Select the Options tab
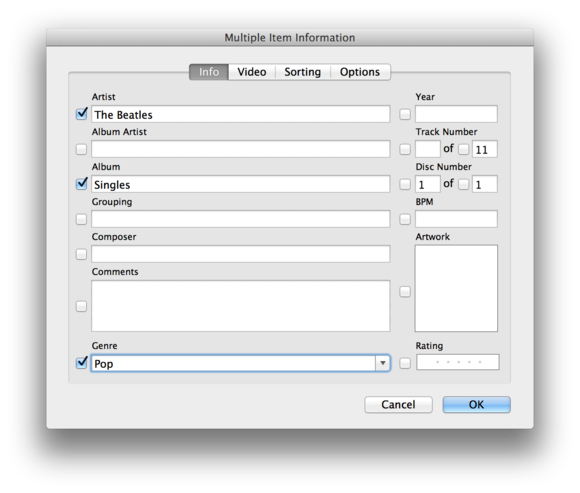Viewport: 580px width, 493px height. [x=360, y=72]
